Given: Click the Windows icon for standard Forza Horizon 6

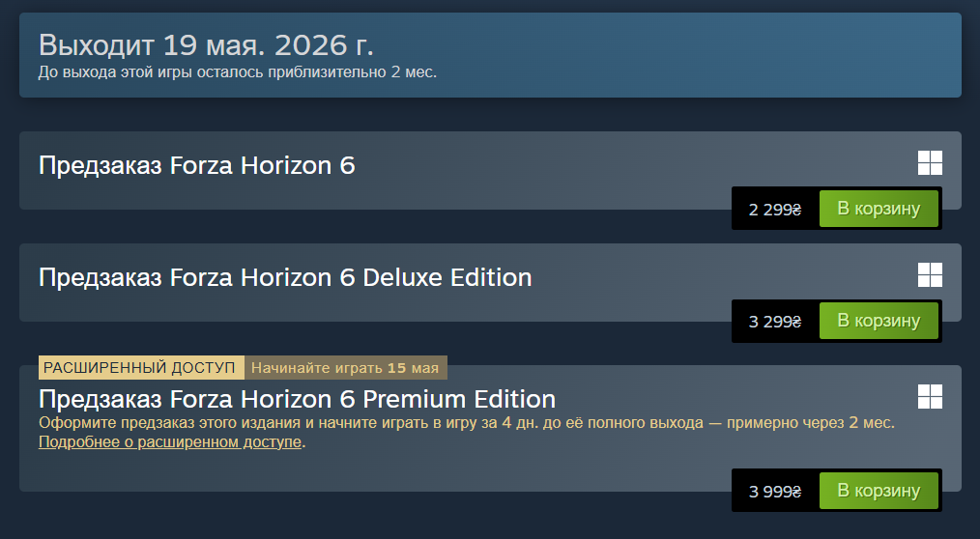Looking at the screenshot, I should (x=930, y=163).
